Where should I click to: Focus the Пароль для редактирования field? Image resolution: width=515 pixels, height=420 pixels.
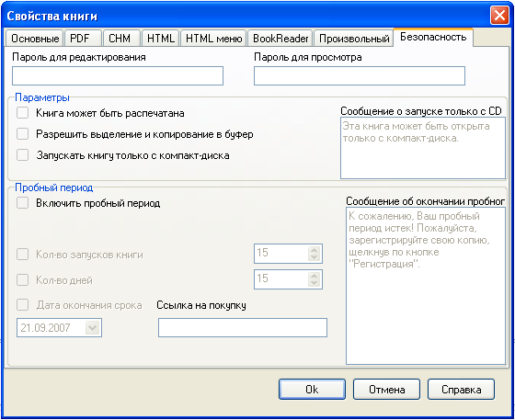[118, 75]
